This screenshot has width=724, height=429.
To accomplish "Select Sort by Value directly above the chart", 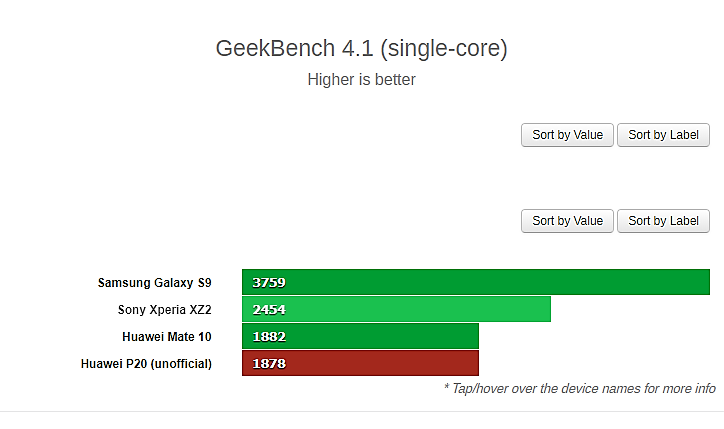I will (567, 221).
